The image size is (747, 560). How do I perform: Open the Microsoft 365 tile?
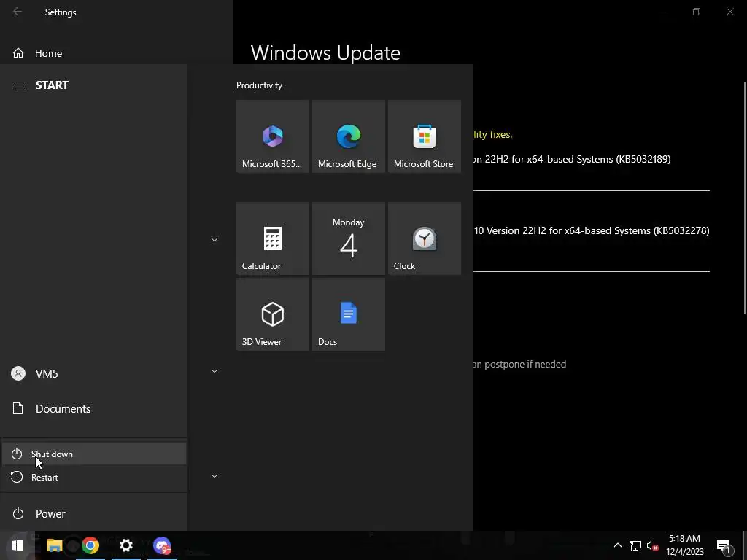pos(273,136)
